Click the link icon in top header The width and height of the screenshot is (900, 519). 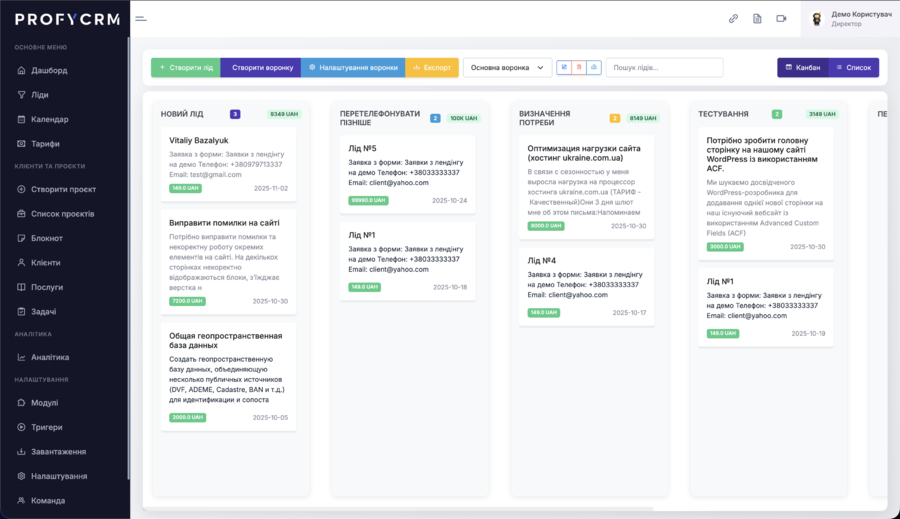(x=733, y=18)
